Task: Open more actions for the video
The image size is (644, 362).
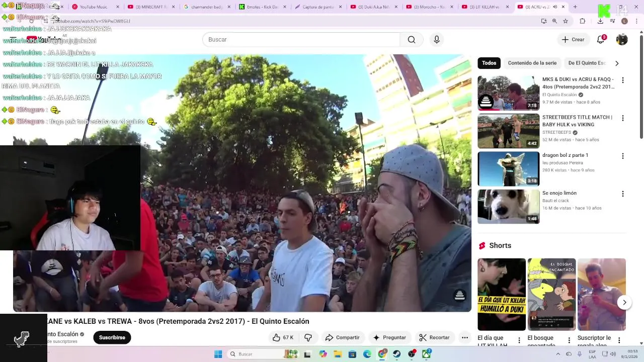Action: [x=465, y=337]
